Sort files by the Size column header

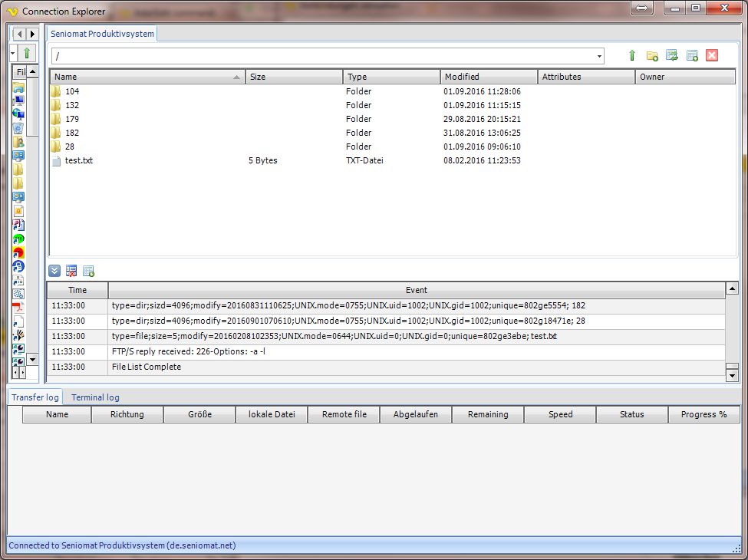pos(293,77)
